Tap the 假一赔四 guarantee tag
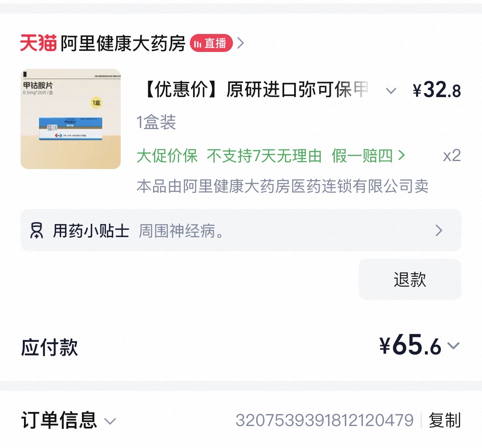Viewport: 482px width, 448px height. coord(362,155)
